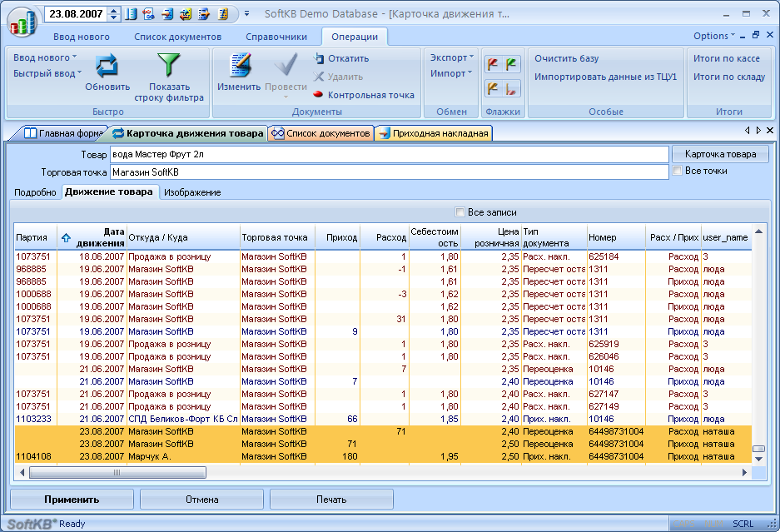
Task: Select the Марчук А. row cell
Action: pos(183,456)
